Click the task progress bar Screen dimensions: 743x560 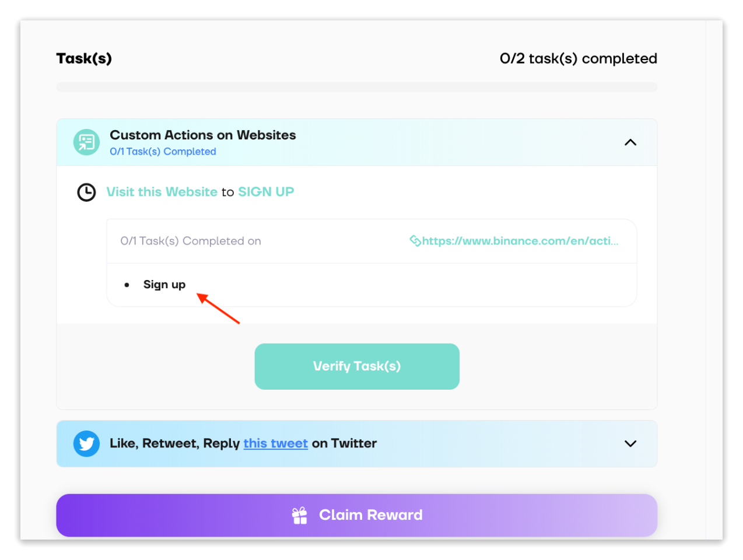pyautogui.click(x=356, y=87)
